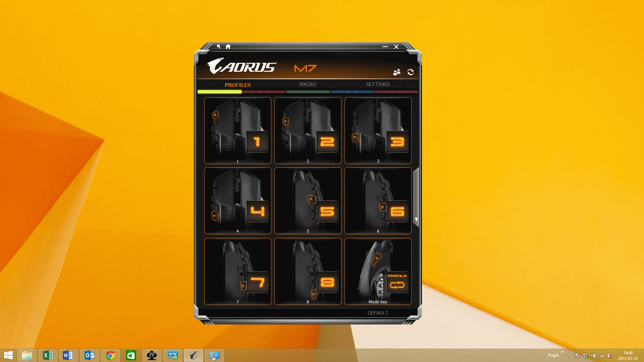Open the user accounts icon
This screenshot has width=644, height=362.
coord(397,72)
